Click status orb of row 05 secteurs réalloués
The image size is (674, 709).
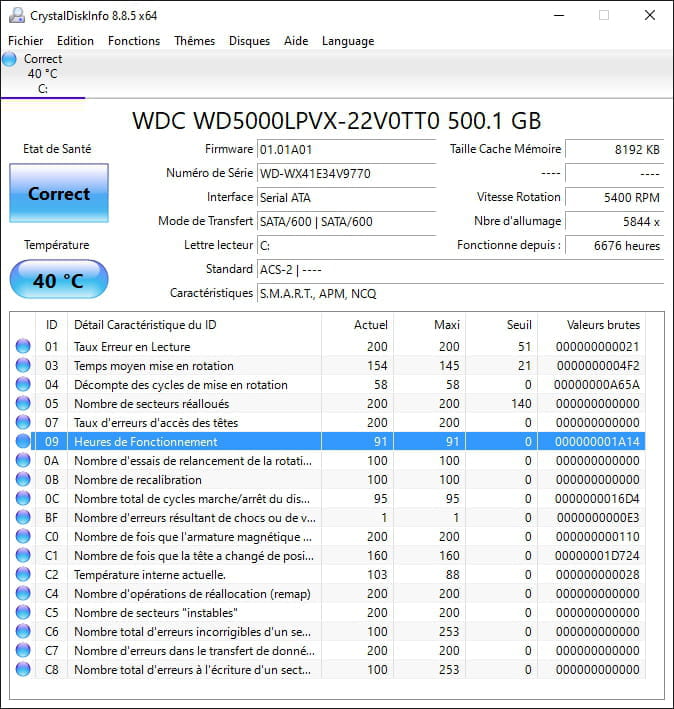23,403
